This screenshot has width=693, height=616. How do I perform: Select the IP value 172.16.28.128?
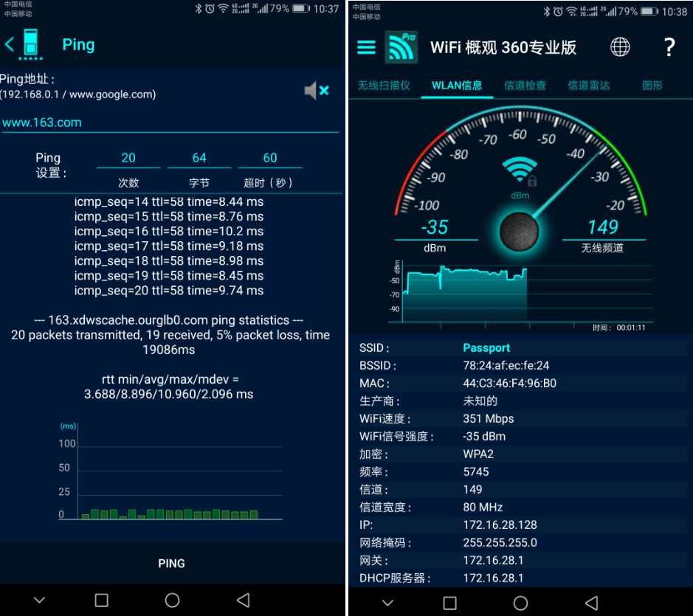coord(500,525)
